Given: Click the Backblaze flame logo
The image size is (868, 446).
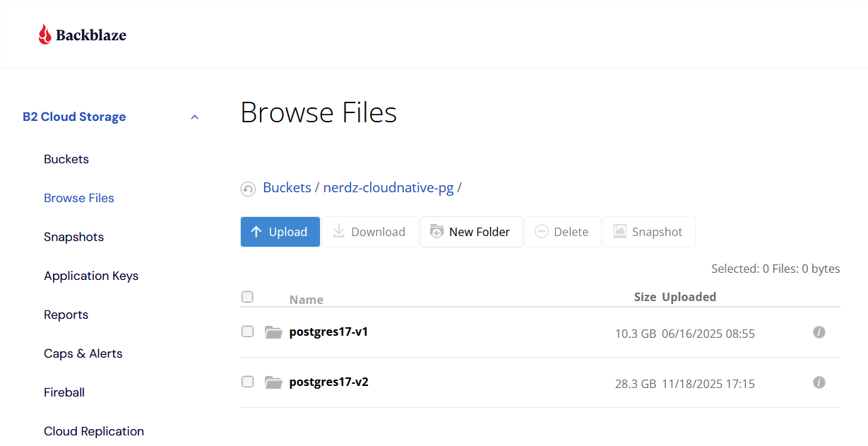Looking at the screenshot, I should tap(44, 33).
